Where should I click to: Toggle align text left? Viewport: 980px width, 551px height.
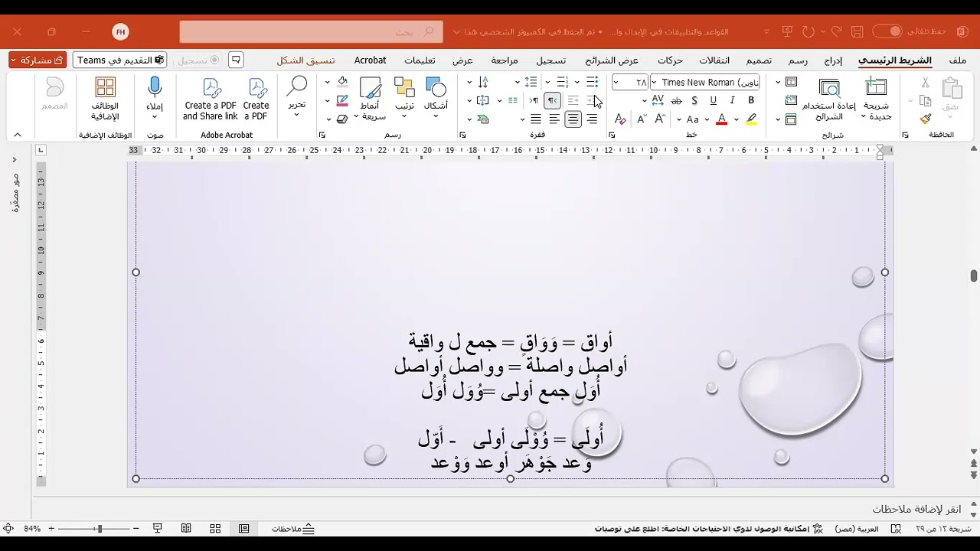pos(554,119)
